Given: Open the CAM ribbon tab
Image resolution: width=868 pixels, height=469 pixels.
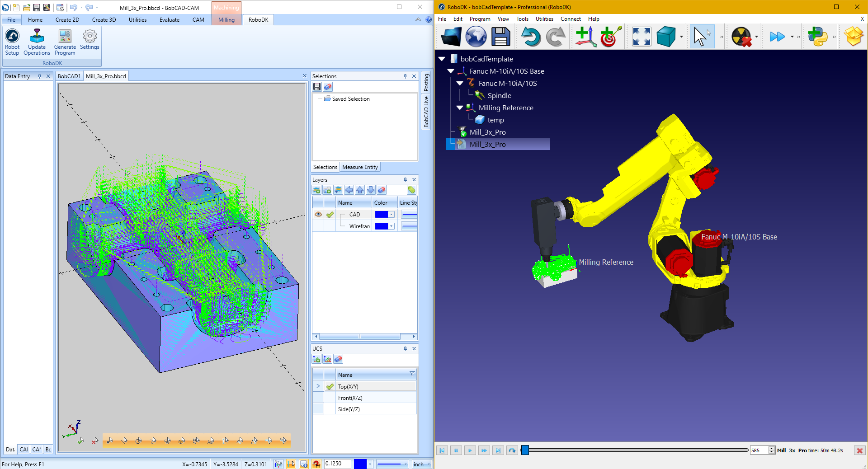Looking at the screenshot, I should [x=198, y=20].
